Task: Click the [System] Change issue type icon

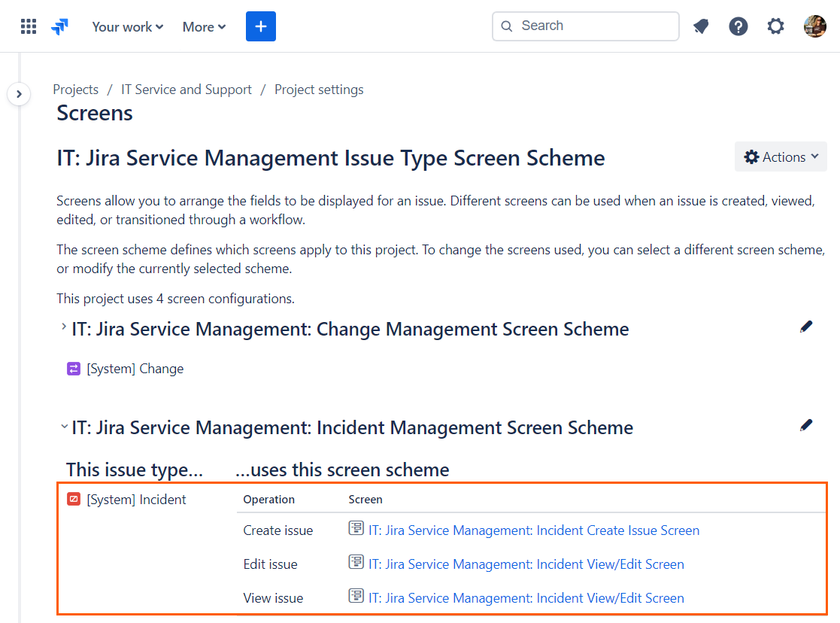Action: (x=73, y=368)
